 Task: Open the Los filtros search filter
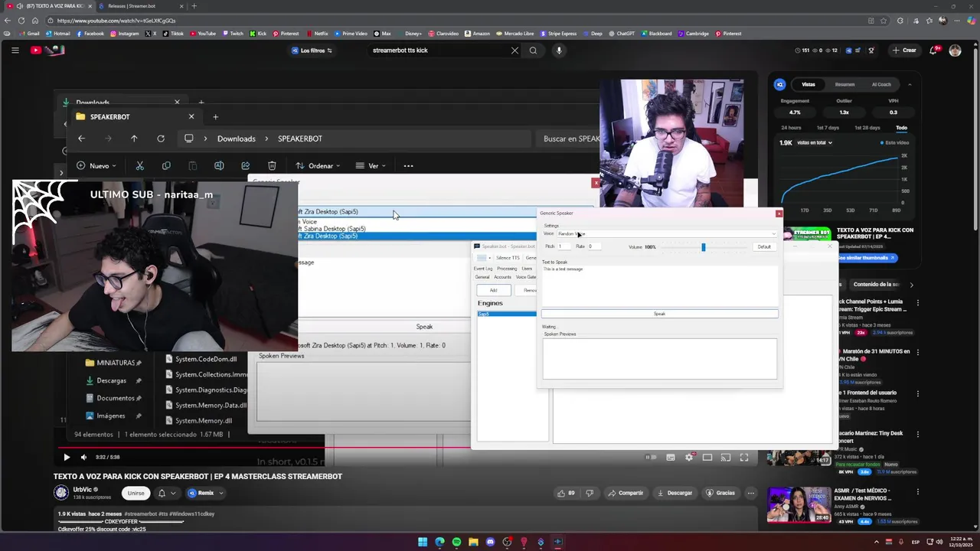(312, 51)
